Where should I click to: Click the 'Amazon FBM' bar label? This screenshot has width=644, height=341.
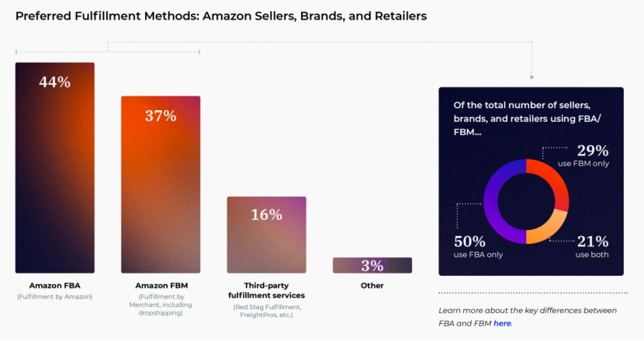coord(161,285)
